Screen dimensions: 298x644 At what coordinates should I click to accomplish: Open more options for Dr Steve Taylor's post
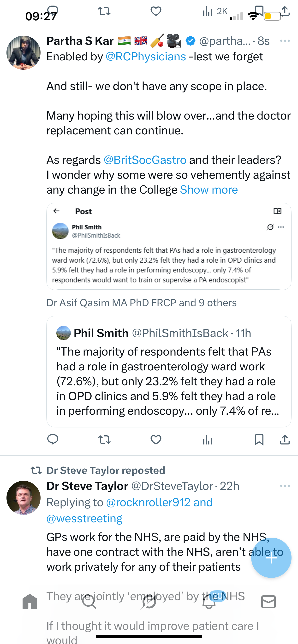point(285,486)
